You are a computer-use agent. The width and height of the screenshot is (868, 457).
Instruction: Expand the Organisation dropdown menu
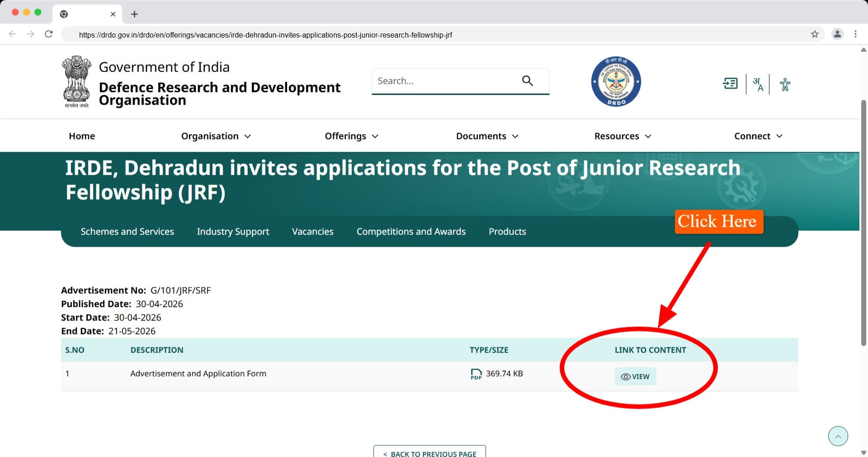coord(216,136)
